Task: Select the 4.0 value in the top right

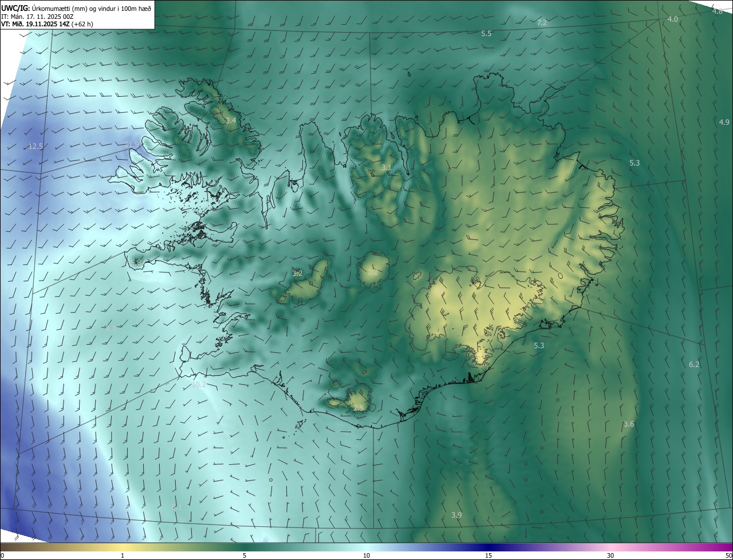Action: pyautogui.click(x=673, y=19)
